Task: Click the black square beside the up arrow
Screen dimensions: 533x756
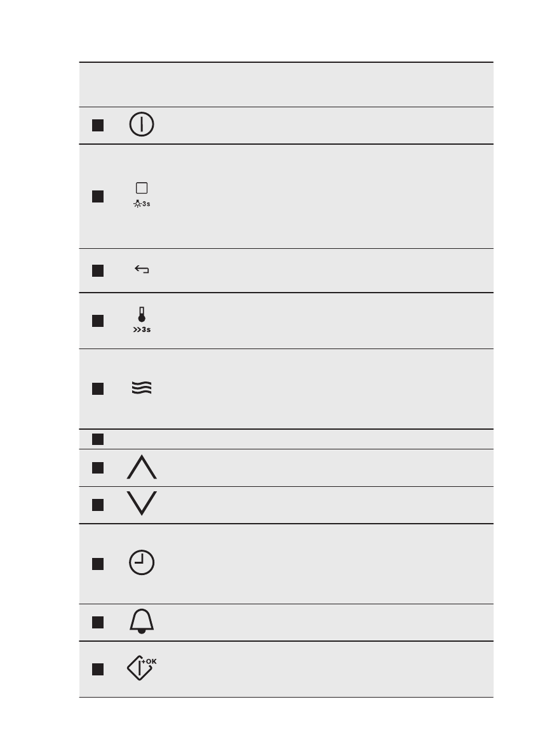Action: 97,468
